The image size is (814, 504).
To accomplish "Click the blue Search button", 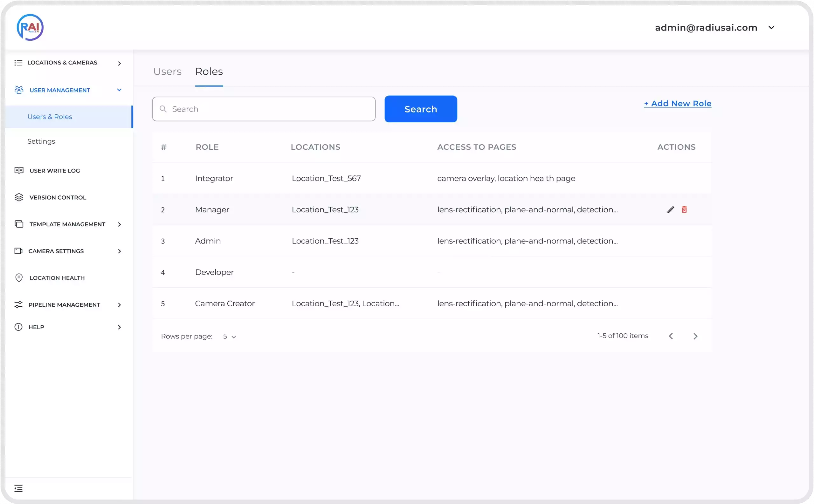I will (x=420, y=109).
